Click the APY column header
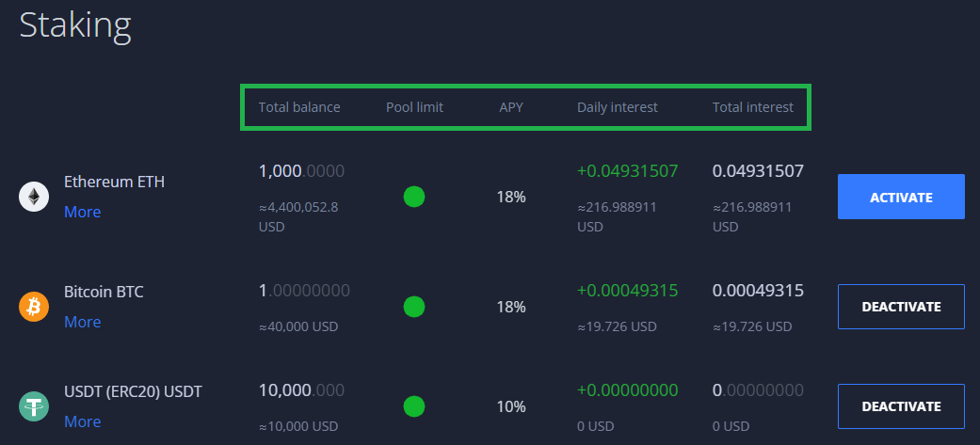 (511, 107)
